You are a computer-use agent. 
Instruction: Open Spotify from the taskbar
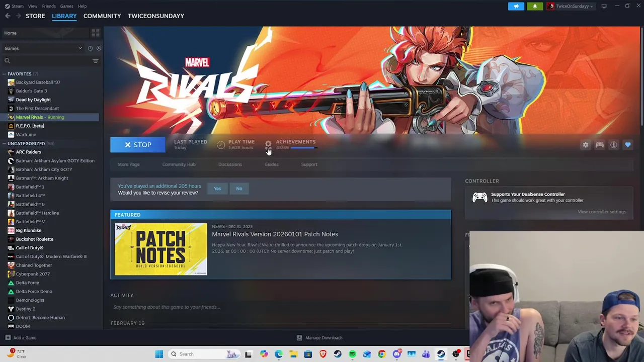(352, 354)
